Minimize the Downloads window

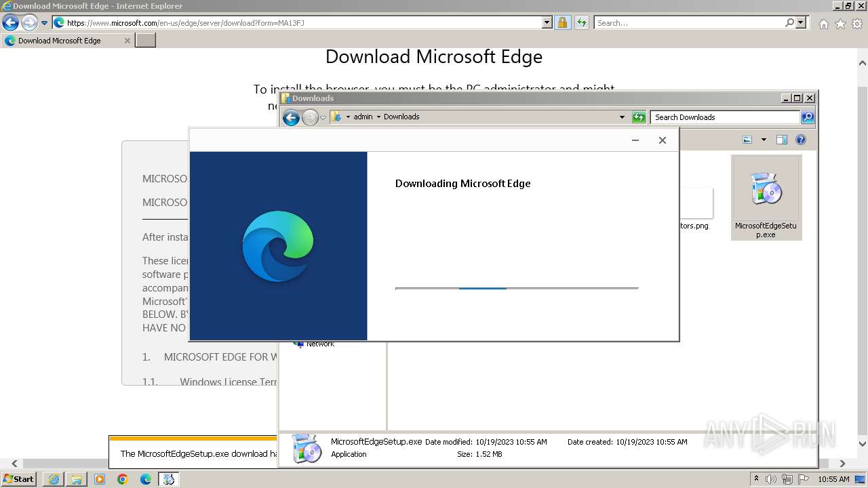coord(786,98)
